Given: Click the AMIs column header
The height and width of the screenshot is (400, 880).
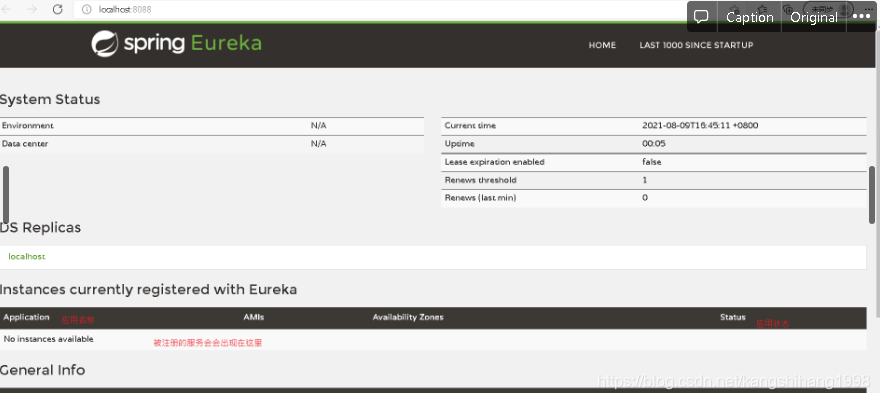Looking at the screenshot, I should [254, 317].
